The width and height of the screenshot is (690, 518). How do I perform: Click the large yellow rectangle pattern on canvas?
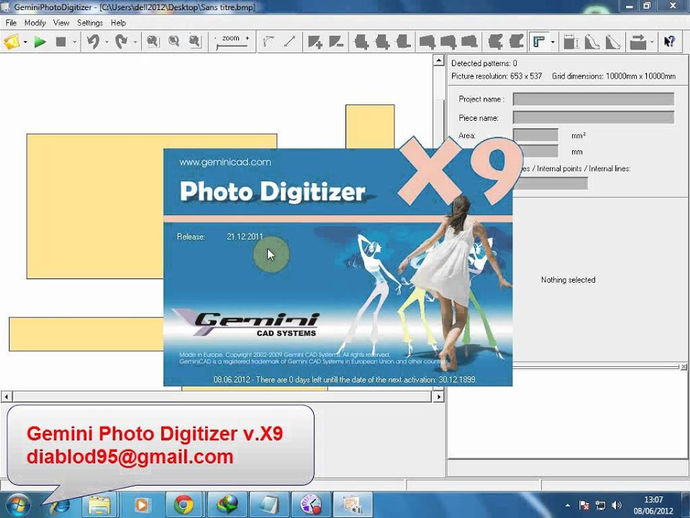click(95, 206)
